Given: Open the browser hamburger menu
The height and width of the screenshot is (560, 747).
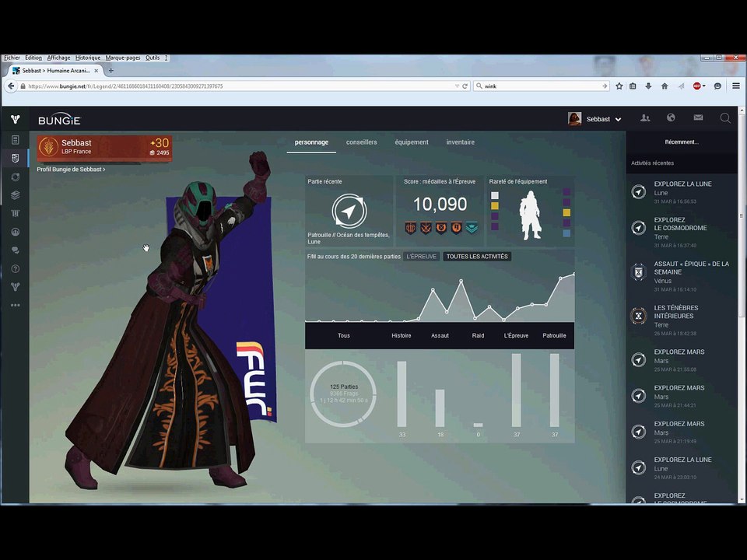Looking at the screenshot, I should point(736,86).
